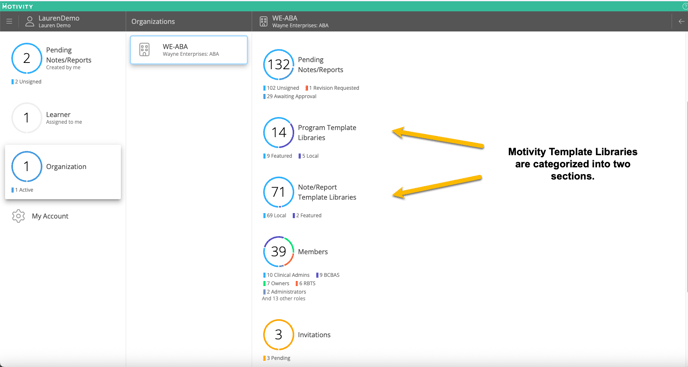Click the Motivity logo
The height and width of the screenshot is (367, 688).
click(x=18, y=6)
